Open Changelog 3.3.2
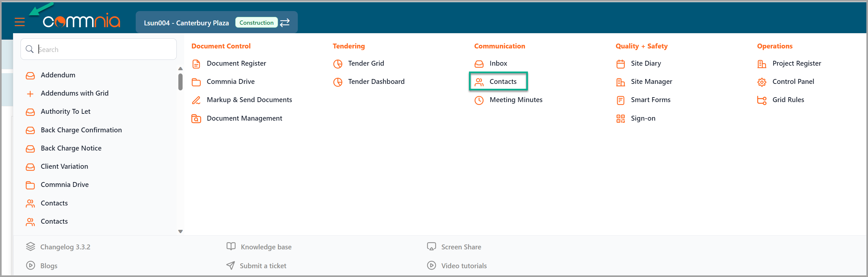 pos(65,247)
